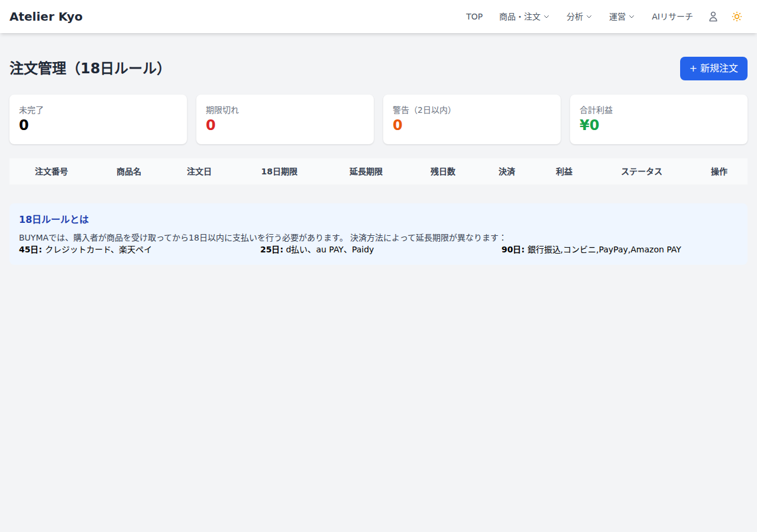The height and width of the screenshot is (532, 757).
Task: Expand the 分析 dropdown menu
Action: [x=579, y=17]
